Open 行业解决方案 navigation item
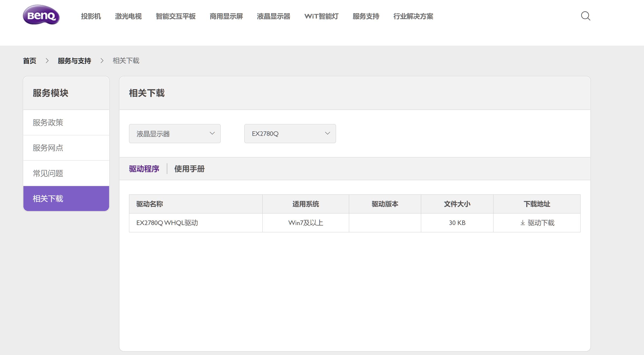This screenshot has width=644, height=355. click(x=413, y=16)
